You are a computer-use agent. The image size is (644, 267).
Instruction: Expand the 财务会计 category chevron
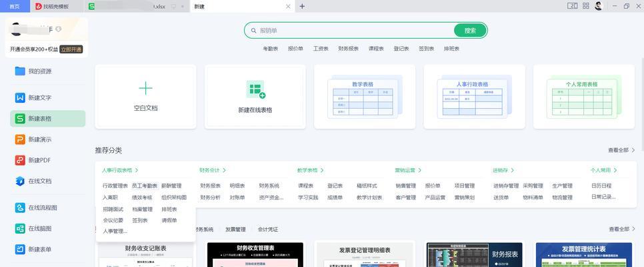224,170
